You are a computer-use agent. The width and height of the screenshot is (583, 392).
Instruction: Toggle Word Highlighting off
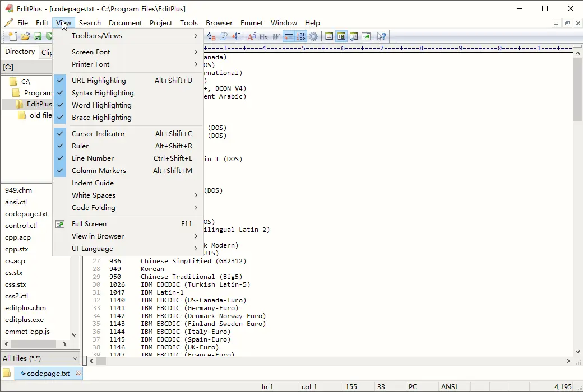[x=128, y=105]
